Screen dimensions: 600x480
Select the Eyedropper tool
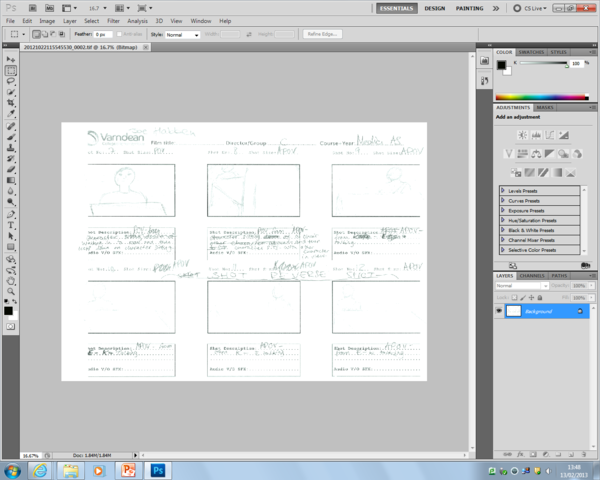click(x=11, y=114)
